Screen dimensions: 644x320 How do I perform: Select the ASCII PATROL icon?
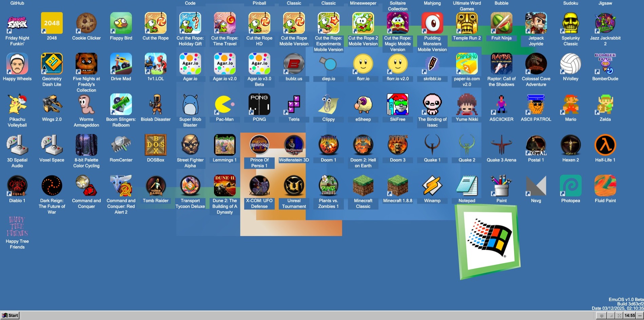[536, 104]
